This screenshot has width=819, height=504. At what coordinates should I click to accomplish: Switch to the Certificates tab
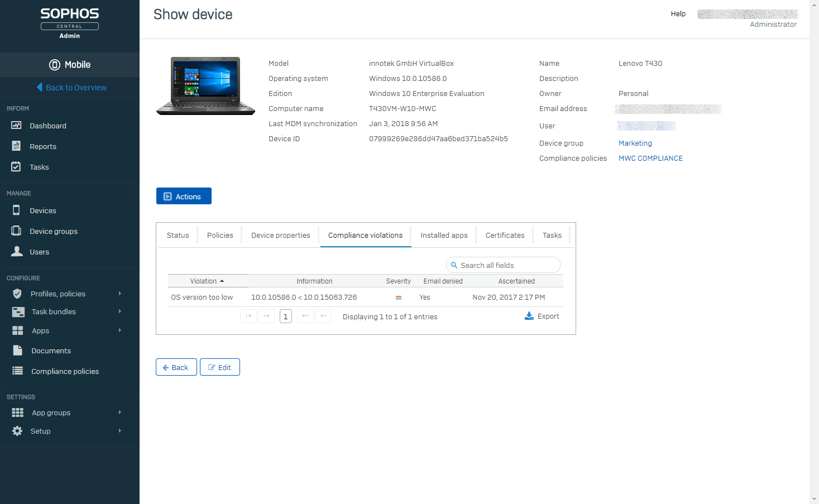point(505,235)
